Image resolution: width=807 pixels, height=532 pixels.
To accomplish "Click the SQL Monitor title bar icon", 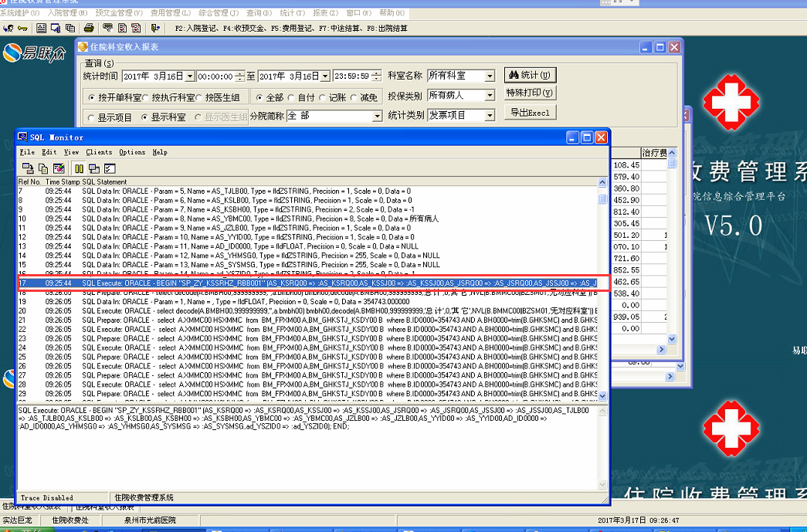I will pyautogui.click(x=22, y=137).
